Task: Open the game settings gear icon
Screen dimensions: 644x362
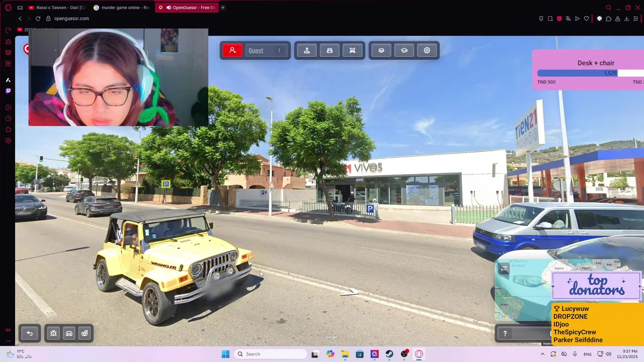Action: [x=427, y=50]
